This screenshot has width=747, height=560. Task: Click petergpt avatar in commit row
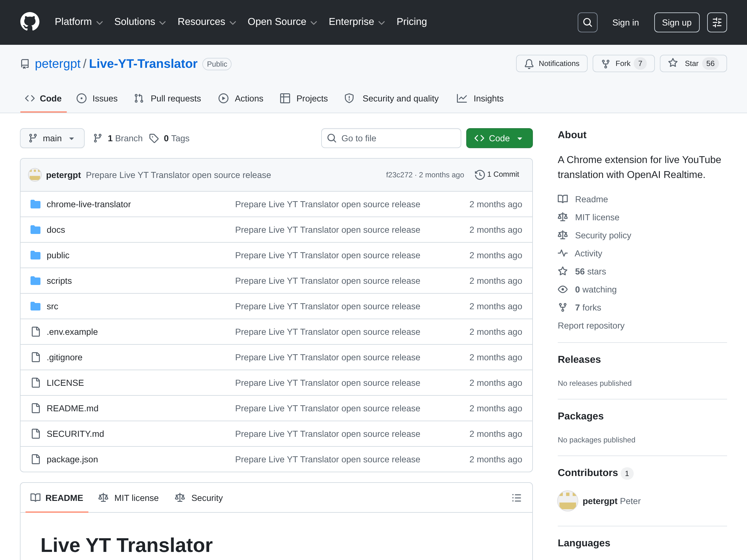coord(35,175)
